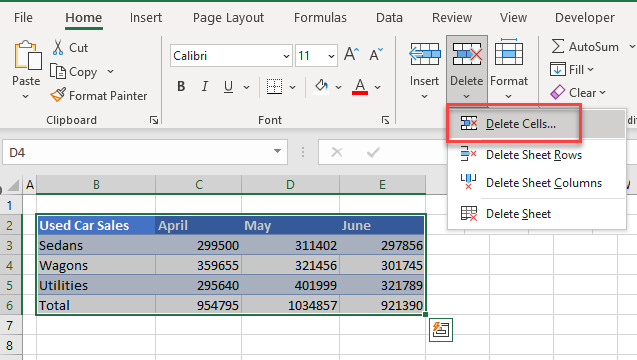Open the font size 11 dropdown
Viewport: 637px width, 360px height.
coord(332,56)
